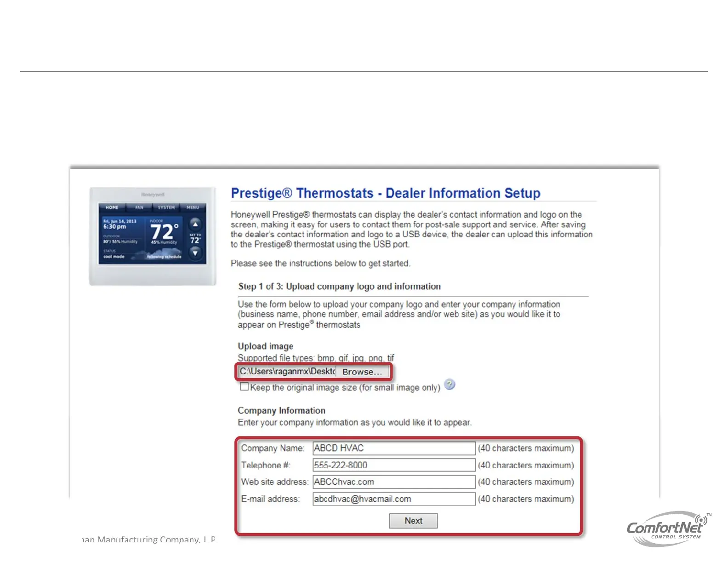The width and height of the screenshot is (728, 563).
Task: Click the 'Step 1 of 3' heading text
Action: click(x=339, y=287)
